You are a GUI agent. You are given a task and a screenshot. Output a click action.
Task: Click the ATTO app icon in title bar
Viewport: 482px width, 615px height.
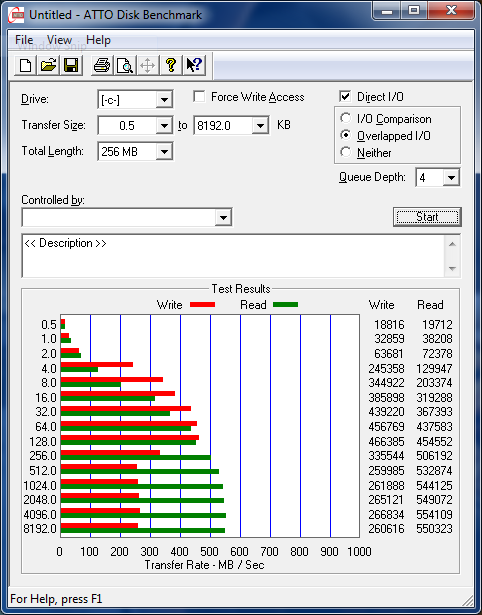[16, 15]
